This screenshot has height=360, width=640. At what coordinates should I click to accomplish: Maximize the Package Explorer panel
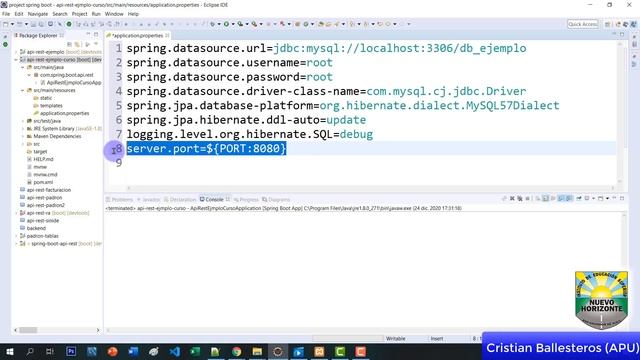click(96, 34)
